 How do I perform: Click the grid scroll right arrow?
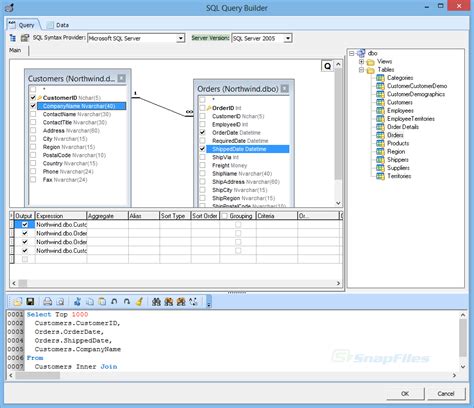338,283
